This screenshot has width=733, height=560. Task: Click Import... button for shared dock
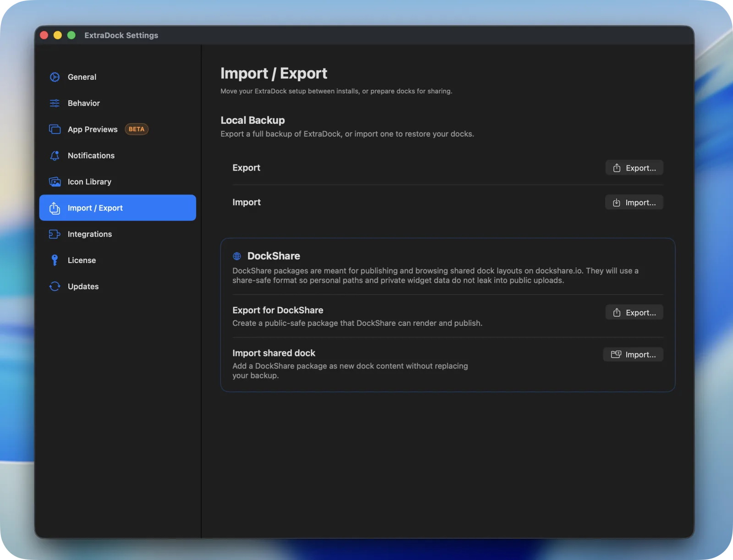pos(633,354)
